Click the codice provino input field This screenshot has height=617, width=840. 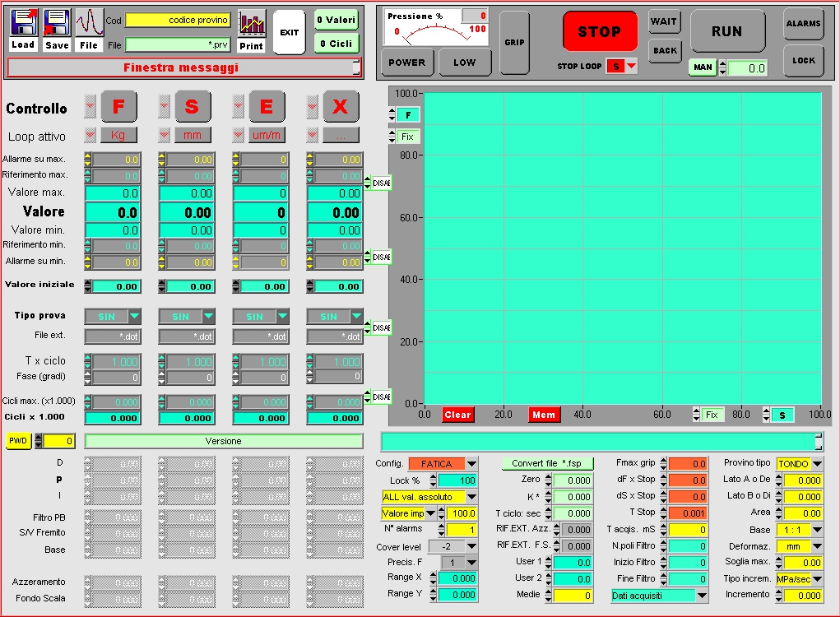[x=178, y=21]
